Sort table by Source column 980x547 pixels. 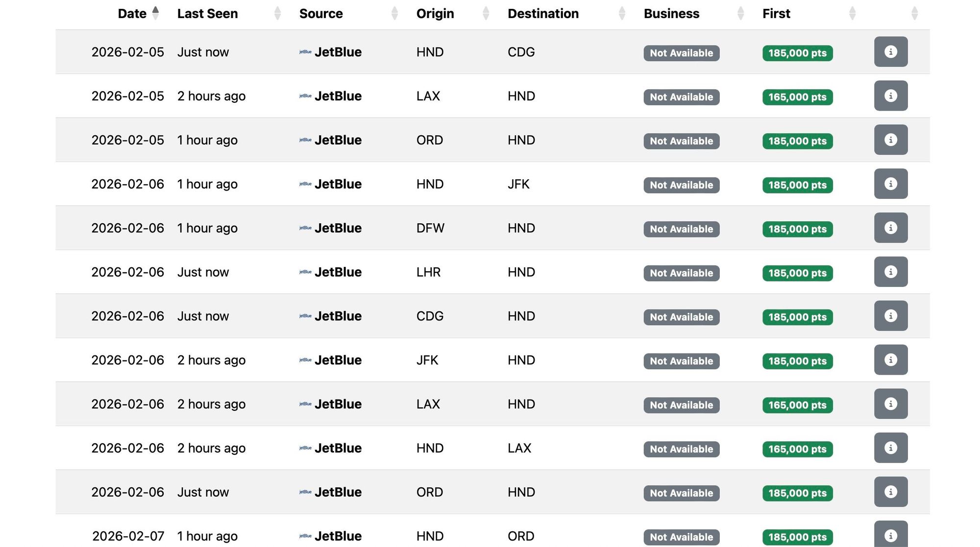pos(321,14)
